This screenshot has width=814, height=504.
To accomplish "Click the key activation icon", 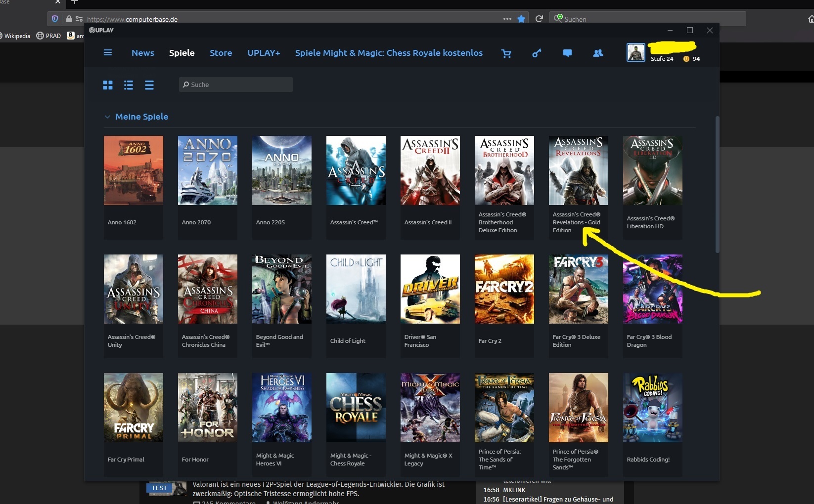I will pos(537,53).
